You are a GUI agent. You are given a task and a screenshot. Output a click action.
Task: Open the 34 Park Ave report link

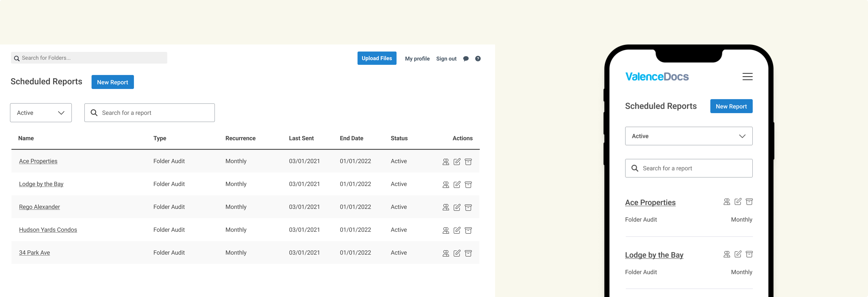34,253
